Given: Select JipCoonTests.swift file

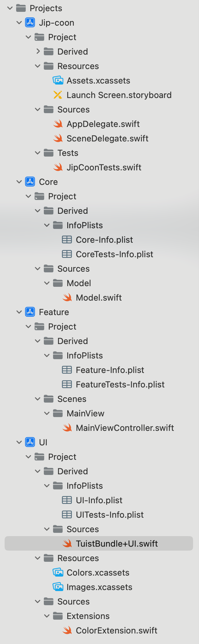Looking at the screenshot, I should [104, 167].
